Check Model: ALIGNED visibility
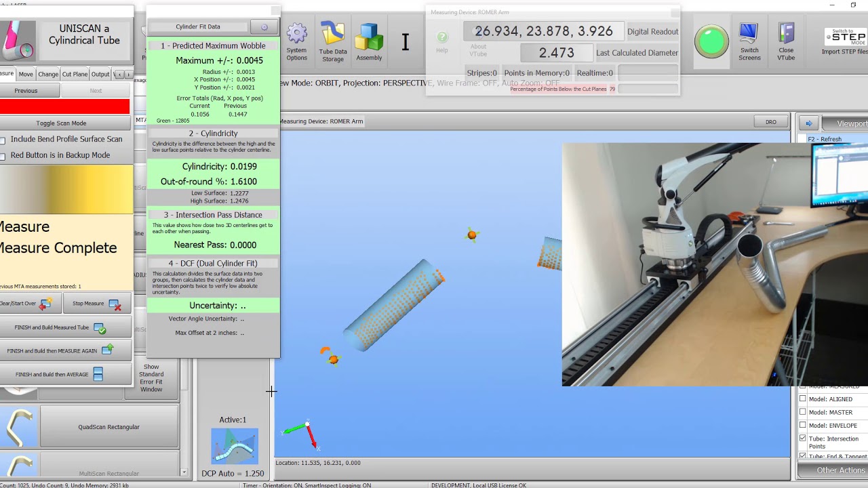The height and width of the screenshot is (488, 868). 803,399
